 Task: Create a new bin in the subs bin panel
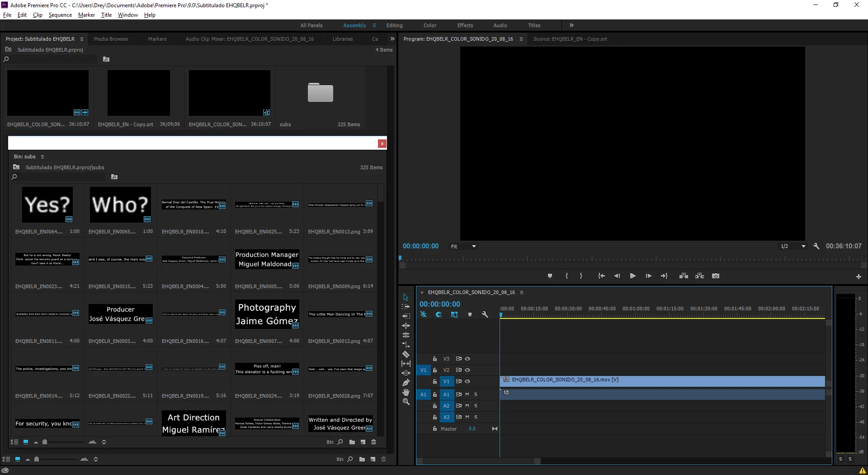pyautogui.click(x=352, y=442)
